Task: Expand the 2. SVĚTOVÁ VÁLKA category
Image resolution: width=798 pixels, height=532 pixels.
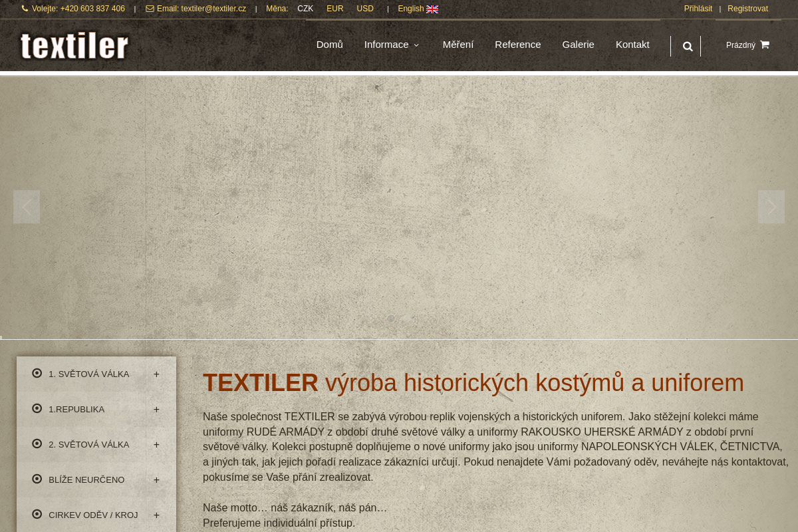Action: click(x=156, y=444)
